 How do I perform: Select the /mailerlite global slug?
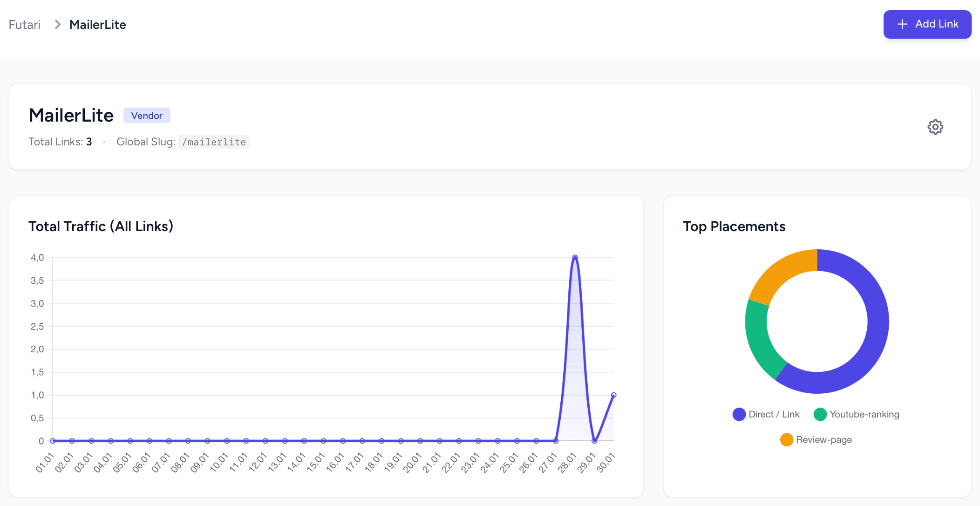tap(214, 142)
